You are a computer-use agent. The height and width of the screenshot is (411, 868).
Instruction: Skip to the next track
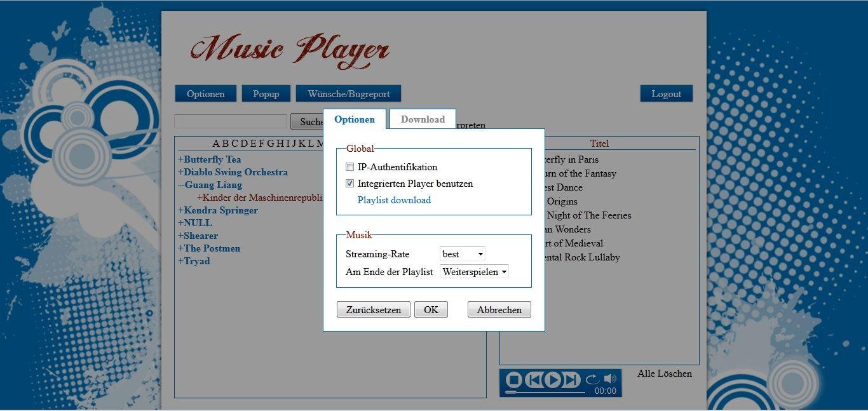point(572,380)
